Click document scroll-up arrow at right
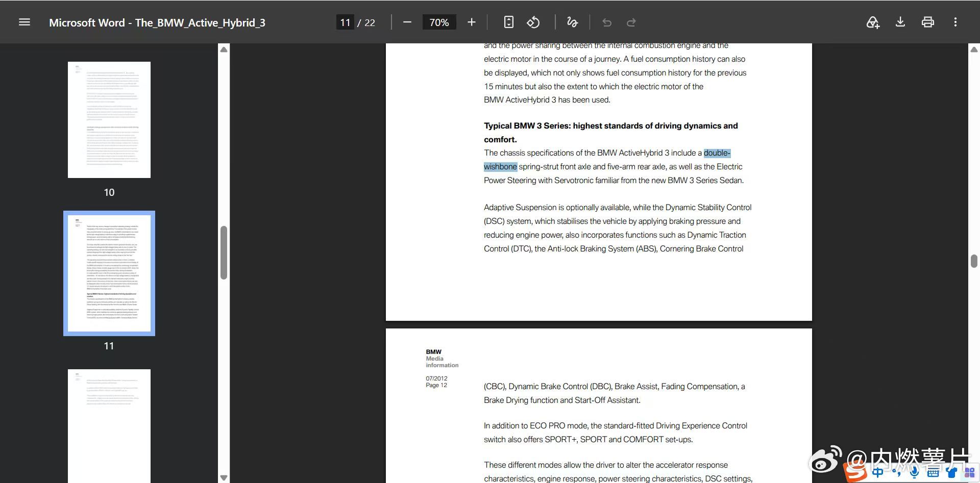This screenshot has width=980, height=483. [974, 49]
